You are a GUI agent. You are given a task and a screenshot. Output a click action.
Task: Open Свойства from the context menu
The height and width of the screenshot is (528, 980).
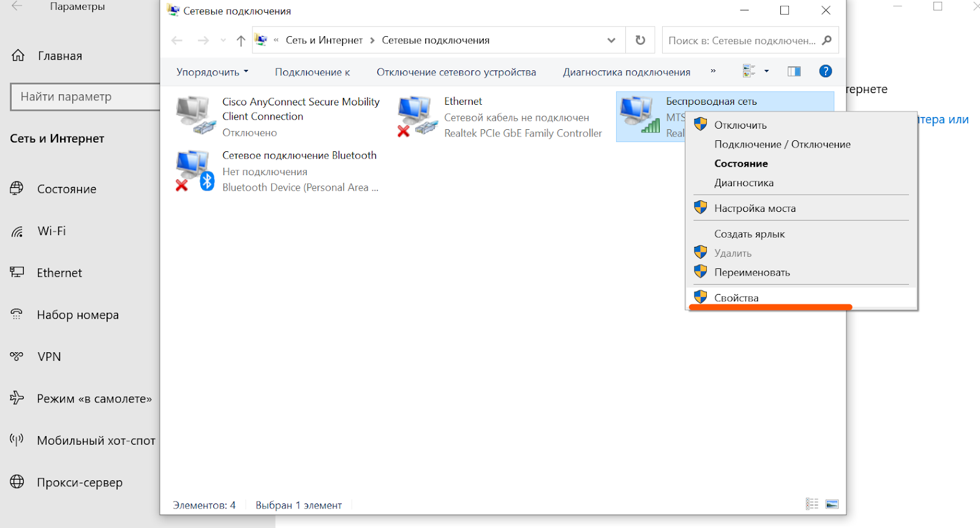point(801,298)
